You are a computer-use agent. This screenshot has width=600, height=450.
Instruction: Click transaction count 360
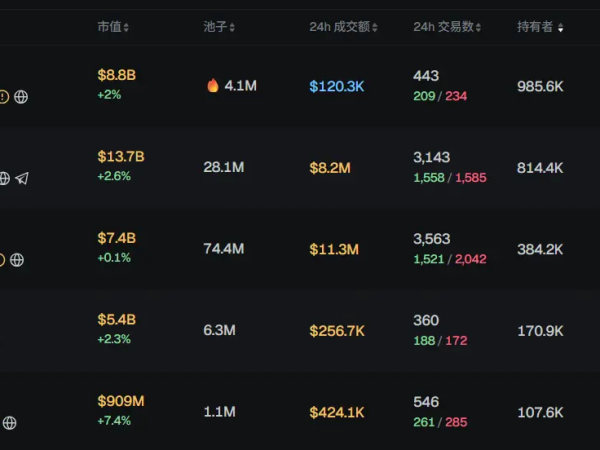click(x=426, y=320)
